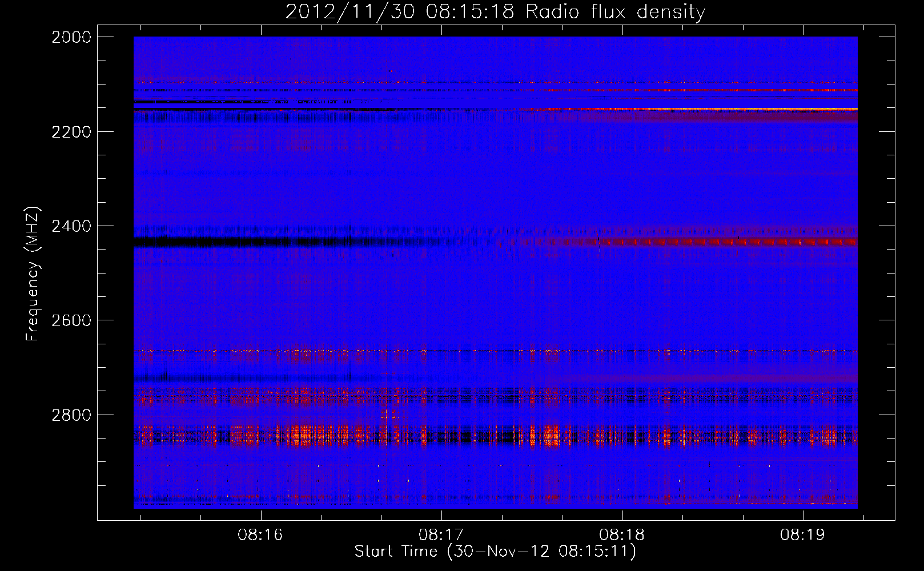The height and width of the screenshot is (571, 924).
Task: Click the 2600 frequency tick label
Action: coord(71,320)
